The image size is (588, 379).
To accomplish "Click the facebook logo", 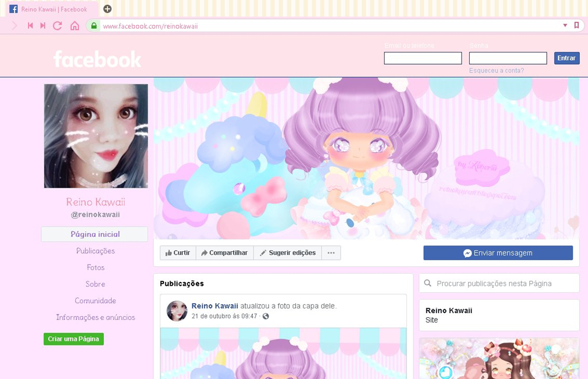I will (97, 59).
